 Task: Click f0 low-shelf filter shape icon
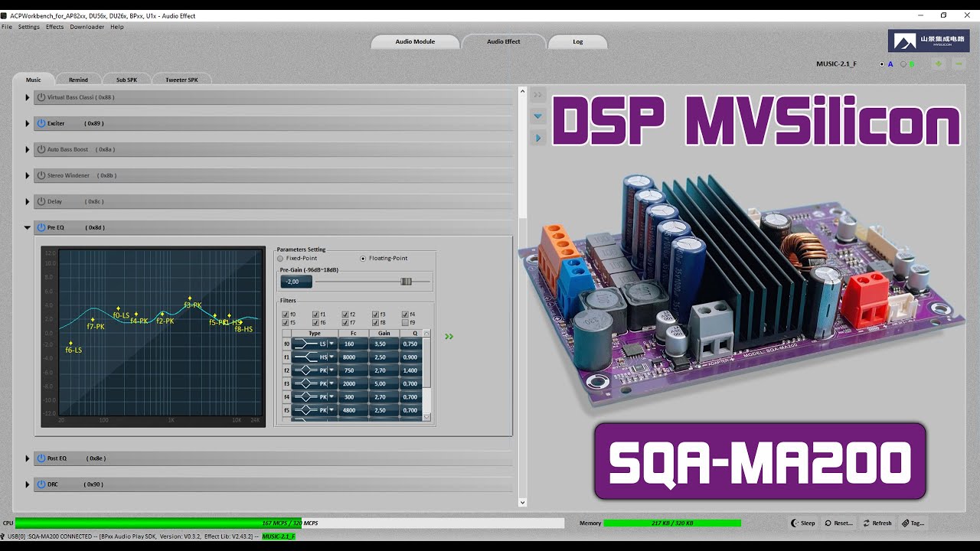pyautogui.click(x=305, y=344)
